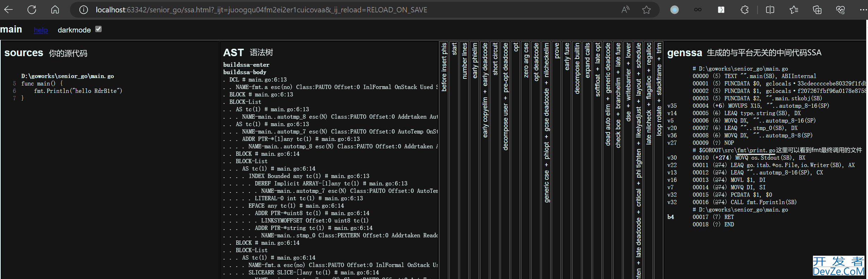
Task: Open the browser profile avatar
Action: pyautogui.click(x=675, y=10)
